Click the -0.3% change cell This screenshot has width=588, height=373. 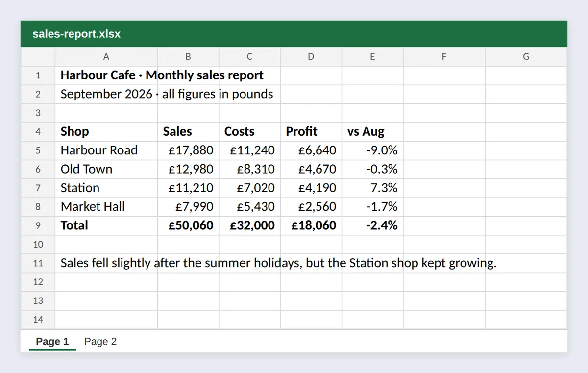[372, 169]
